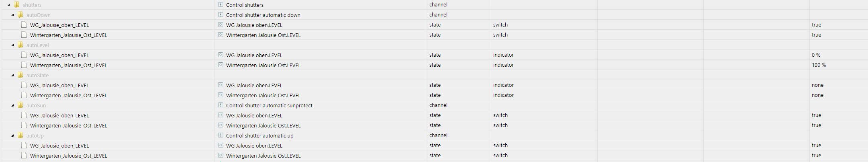Click the switch role of Wintergarten autoUp row

pos(500,156)
